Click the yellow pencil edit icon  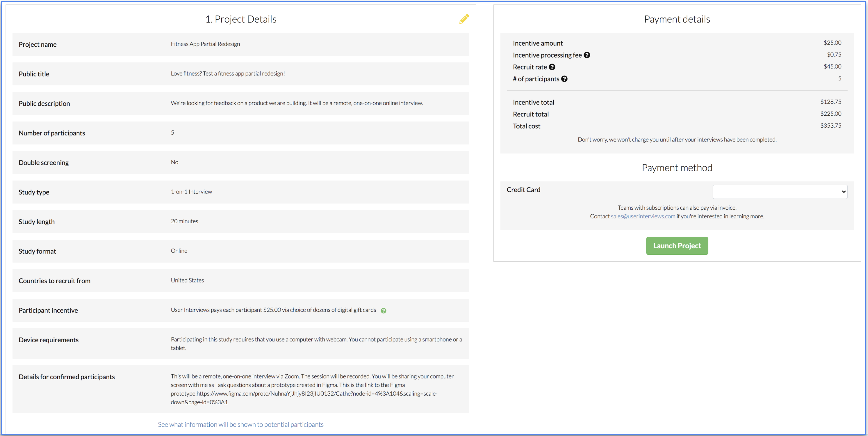pos(464,19)
